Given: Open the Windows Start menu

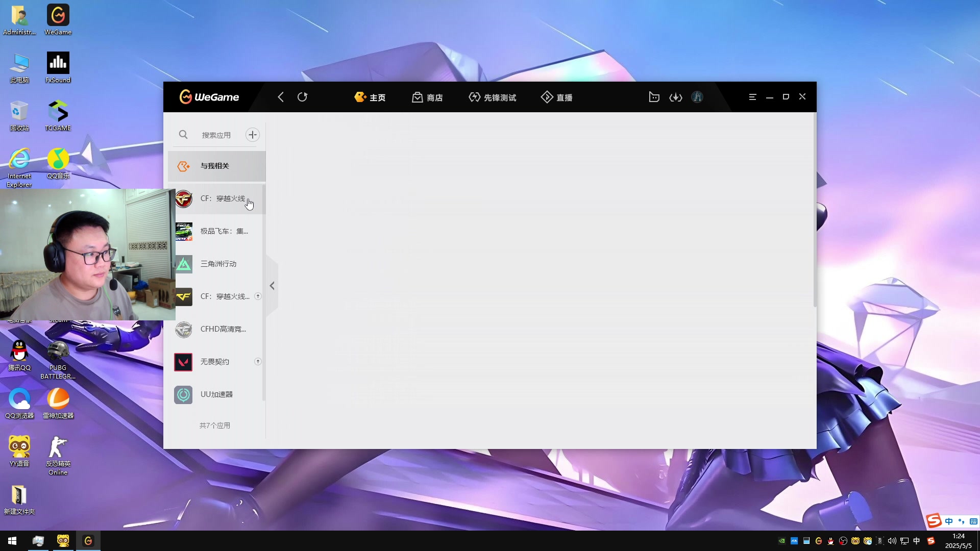Looking at the screenshot, I should pos(12,541).
